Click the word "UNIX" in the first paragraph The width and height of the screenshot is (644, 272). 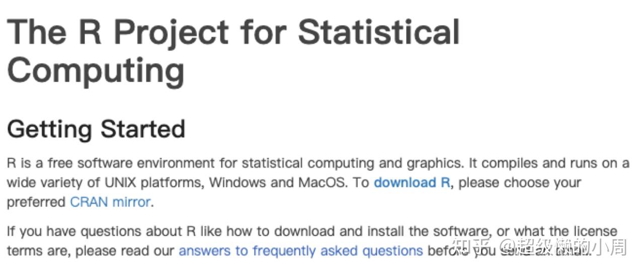119,182
